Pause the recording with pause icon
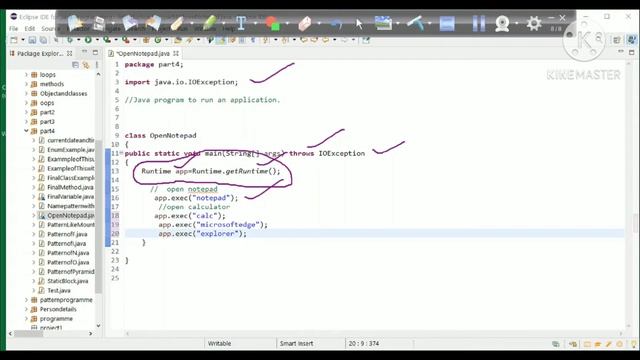This screenshot has width=640, height=360. point(478,23)
